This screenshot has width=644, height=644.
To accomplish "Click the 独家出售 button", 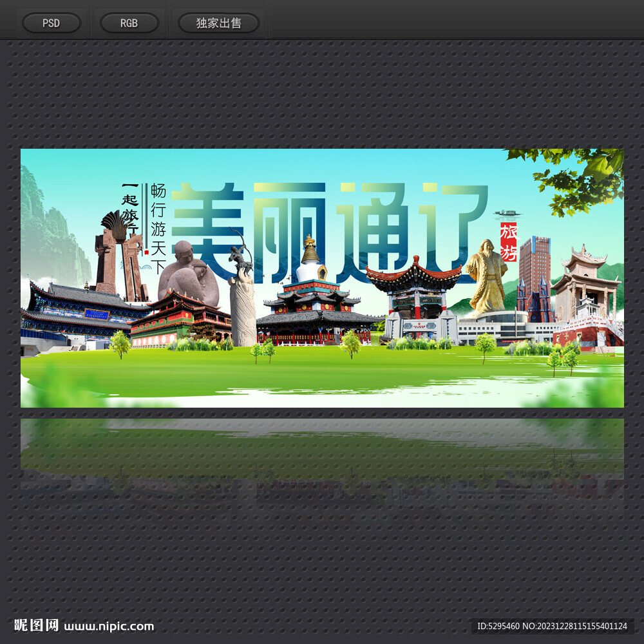I will (x=218, y=23).
